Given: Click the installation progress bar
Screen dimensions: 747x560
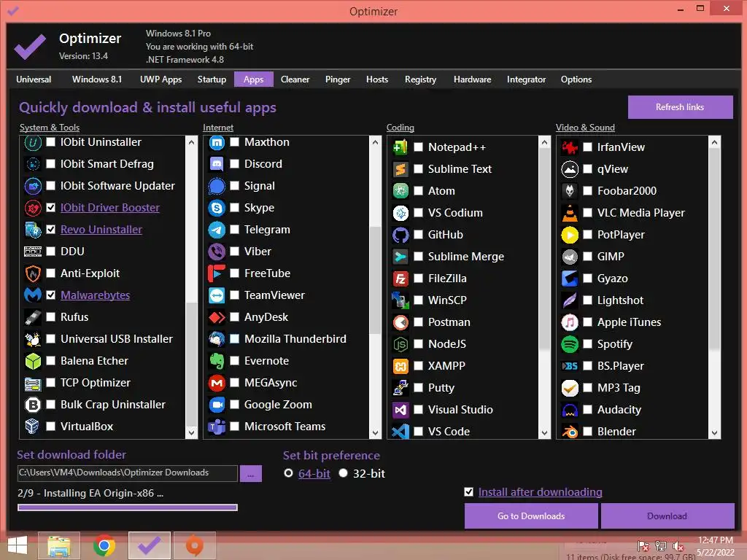Looking at the screenshot, I should [128, 507].
